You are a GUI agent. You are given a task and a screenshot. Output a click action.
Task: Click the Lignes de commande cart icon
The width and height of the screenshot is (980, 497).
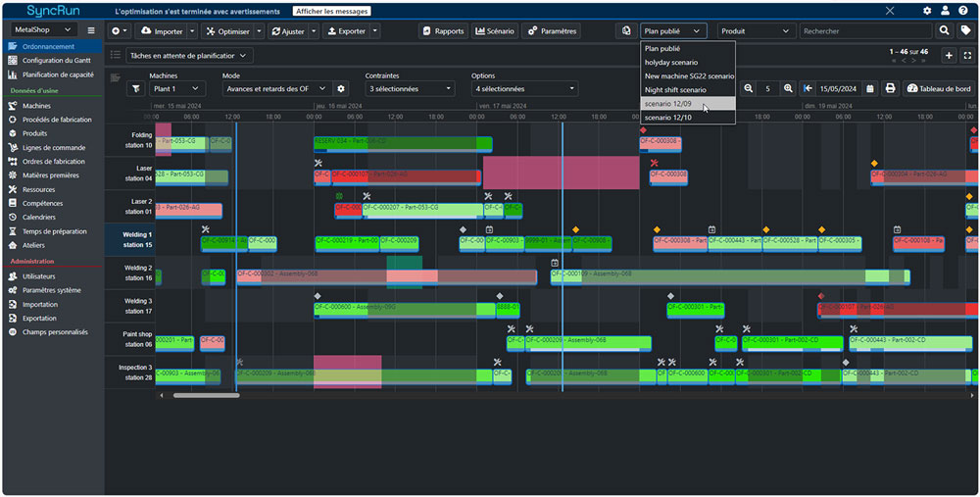tap(13, 148)
